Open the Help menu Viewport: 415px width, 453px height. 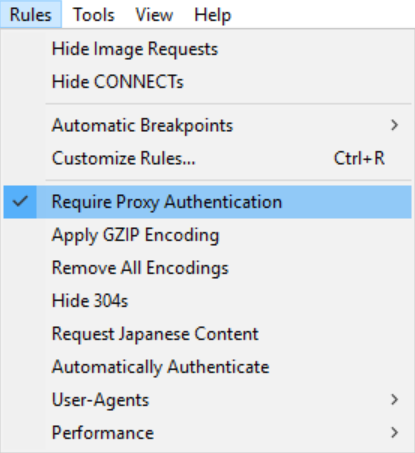[213, 15]
